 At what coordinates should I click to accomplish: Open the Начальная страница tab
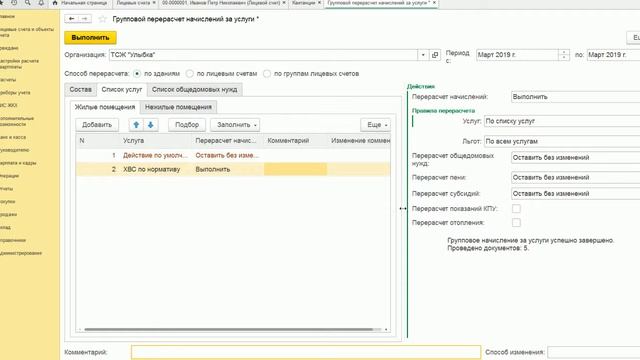(x=80, y=3)
